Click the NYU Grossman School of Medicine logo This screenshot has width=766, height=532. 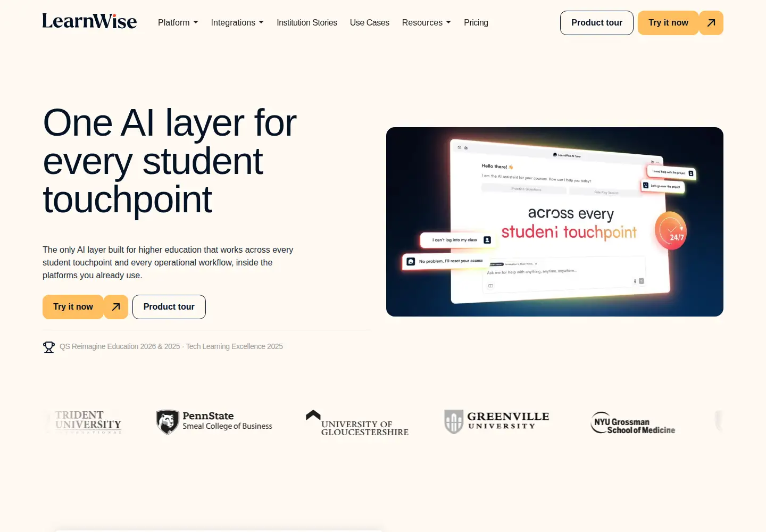pos(633,423)
